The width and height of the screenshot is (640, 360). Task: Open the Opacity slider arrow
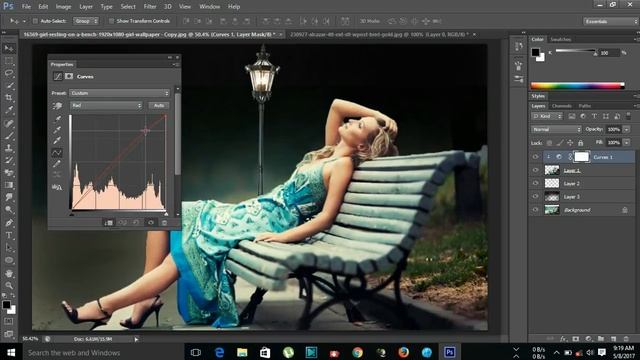point(627,129)
